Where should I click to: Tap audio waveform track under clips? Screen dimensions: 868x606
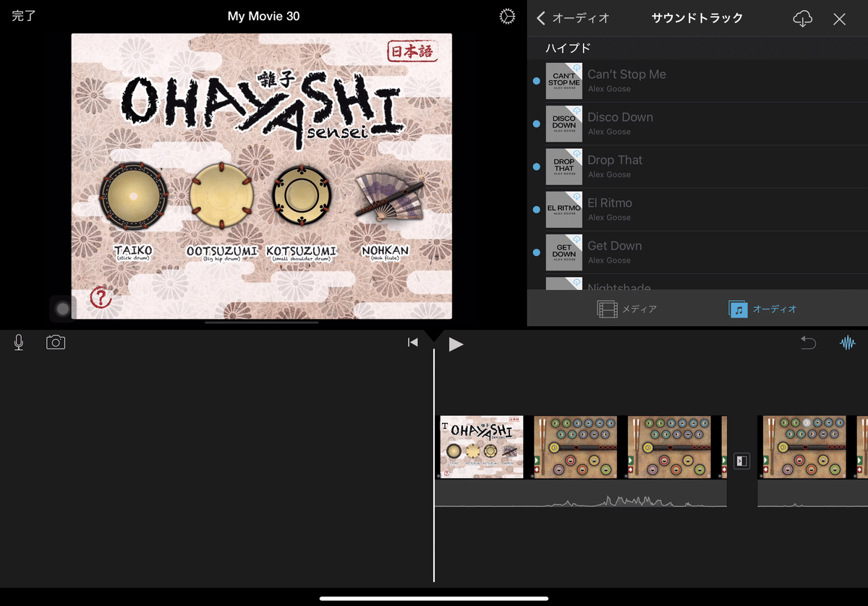pos(581,493)
